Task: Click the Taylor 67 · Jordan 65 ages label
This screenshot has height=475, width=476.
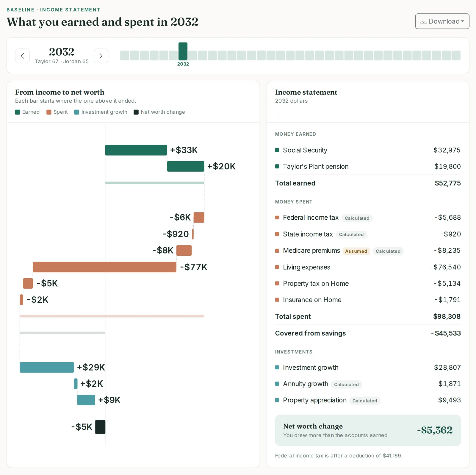Action: pos(62,61)
